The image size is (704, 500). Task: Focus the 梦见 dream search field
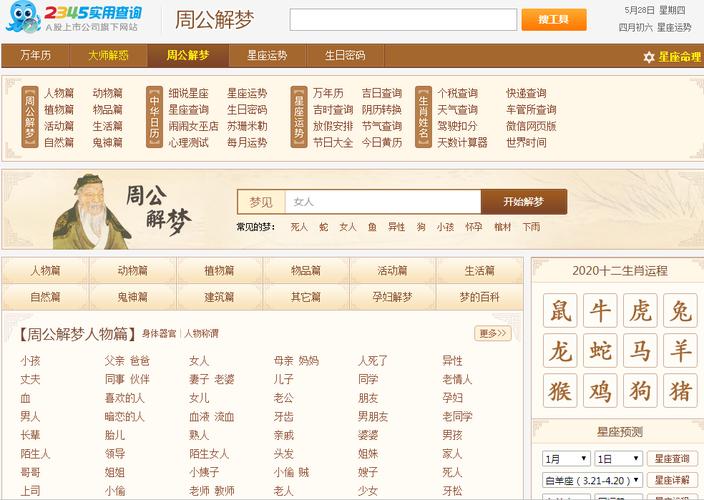click(383, 202)
